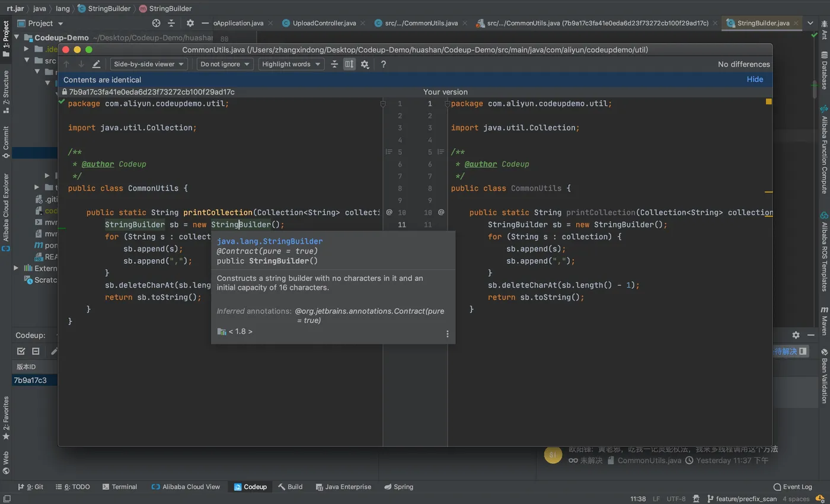This screenshot has height=504, width=830.
Task: Expand External Libraries node
Action: [17, 268]
